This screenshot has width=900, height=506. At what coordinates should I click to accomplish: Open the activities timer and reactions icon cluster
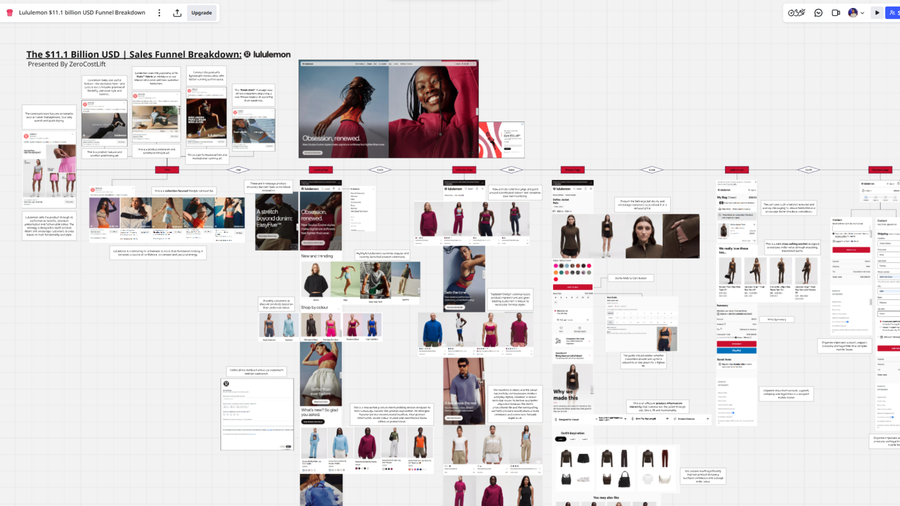click(x=796, y=13)
